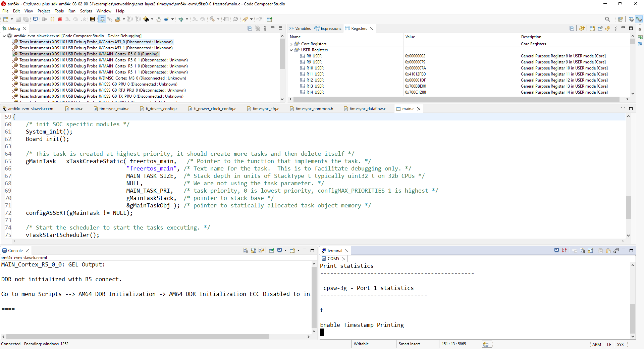Image resolution: width=644 pixels, height=349 pixels.
Task: Toggle scroll lock in Terminal toolbar
Action: pos(590,250)
